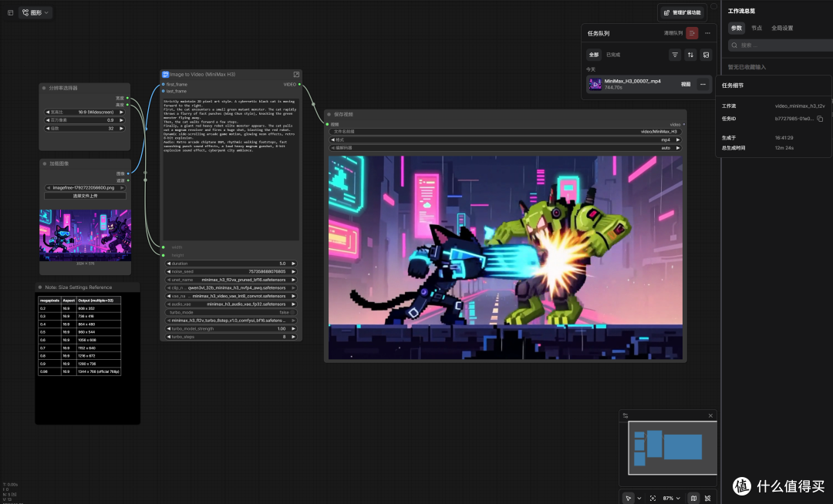
Task: Click the 清理队列 text button
Action: pos(673,33)
